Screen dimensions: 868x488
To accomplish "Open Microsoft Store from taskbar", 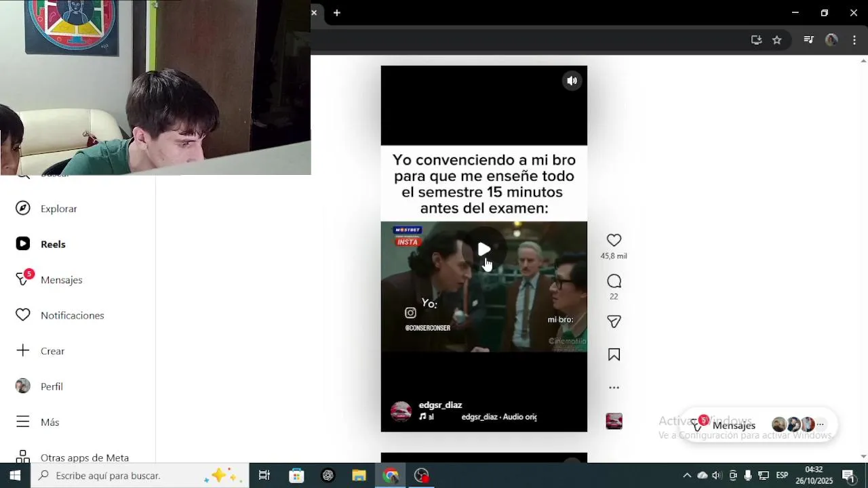I will pos(296,476).
